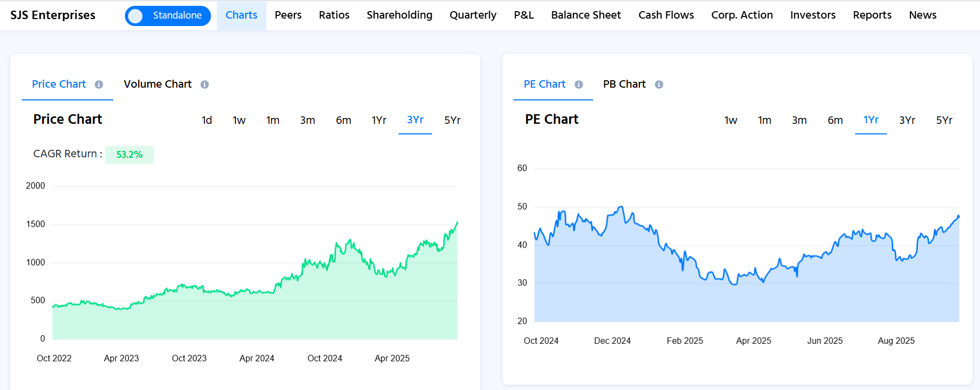
Task: Open the Shareholding section
Action: click(x=399, y=15)
